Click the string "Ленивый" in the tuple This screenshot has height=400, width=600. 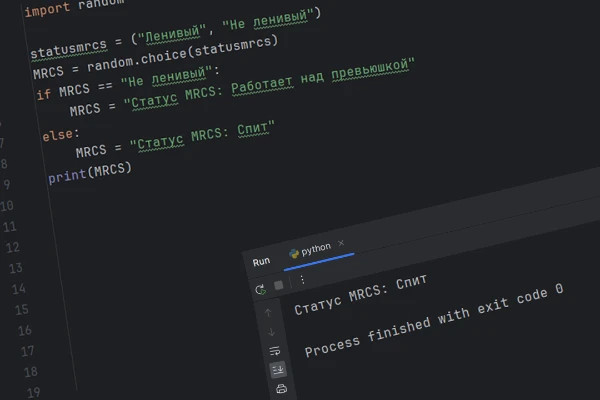coord(172,35)
